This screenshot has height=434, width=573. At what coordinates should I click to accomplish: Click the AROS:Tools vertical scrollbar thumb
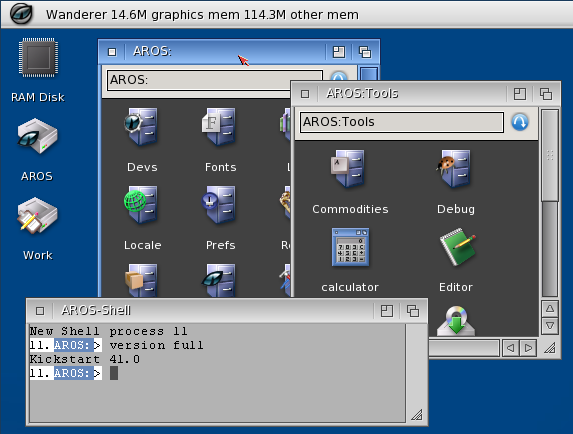coord(550,155)
